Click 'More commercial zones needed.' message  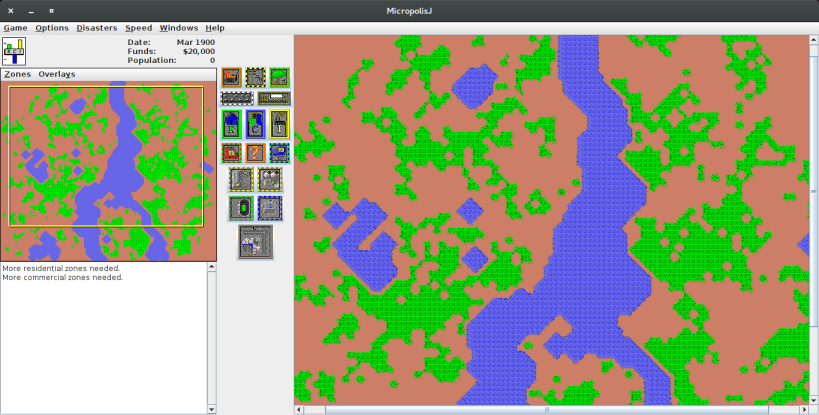(x=63, y=277)
